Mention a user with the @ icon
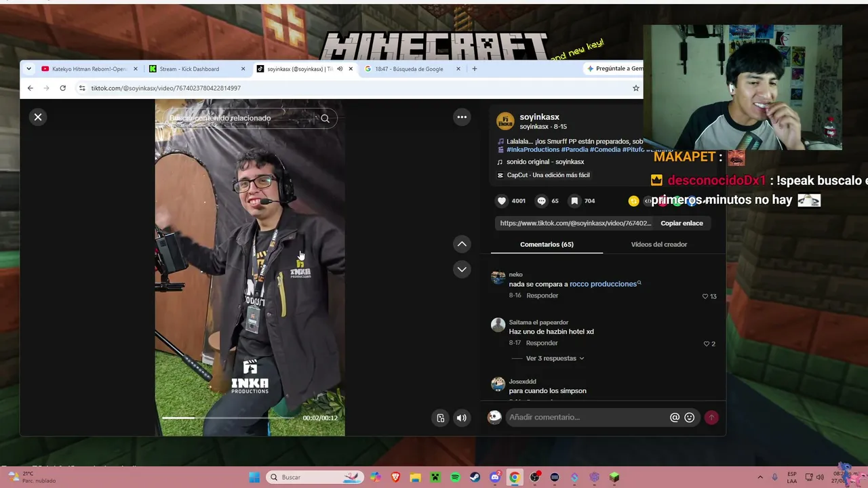The width and height of the screenshot is (868, 488). [x=675, y=418]
